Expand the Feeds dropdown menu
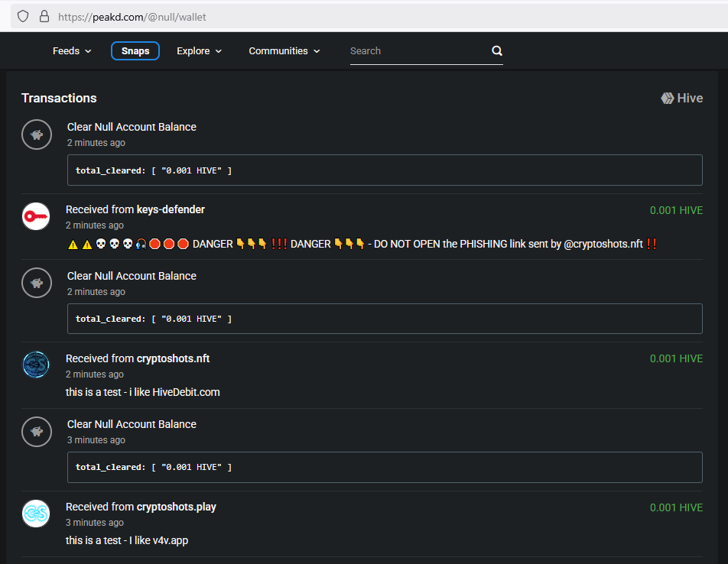728x564 pixels. point(72,51)
